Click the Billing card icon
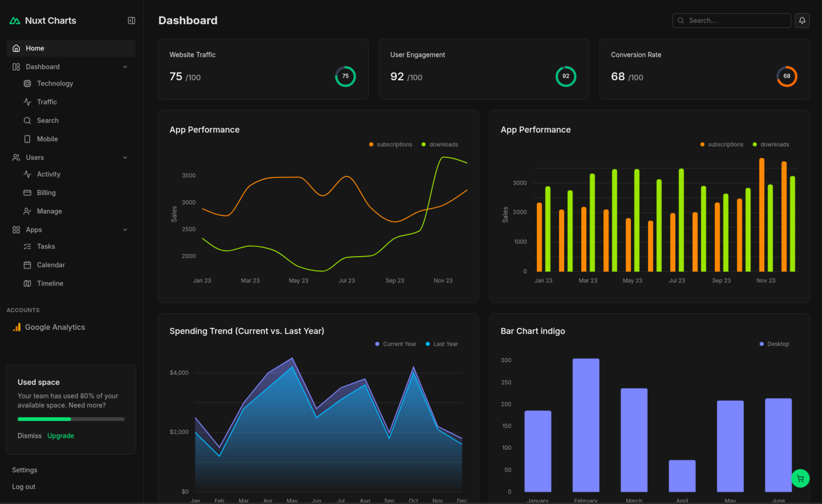 coord(27,193)
